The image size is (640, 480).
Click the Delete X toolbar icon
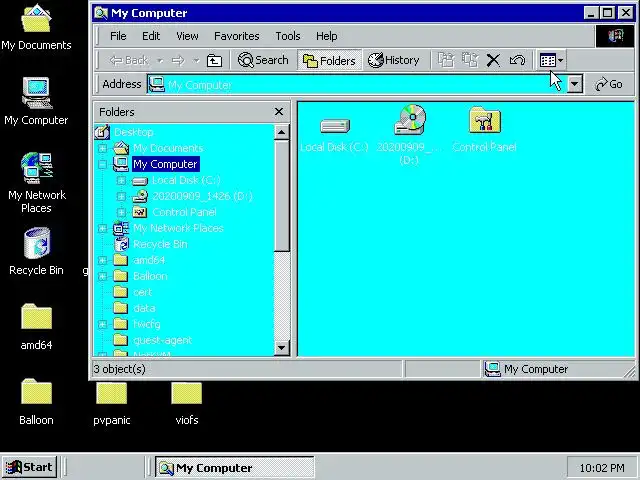click(493, 60)
